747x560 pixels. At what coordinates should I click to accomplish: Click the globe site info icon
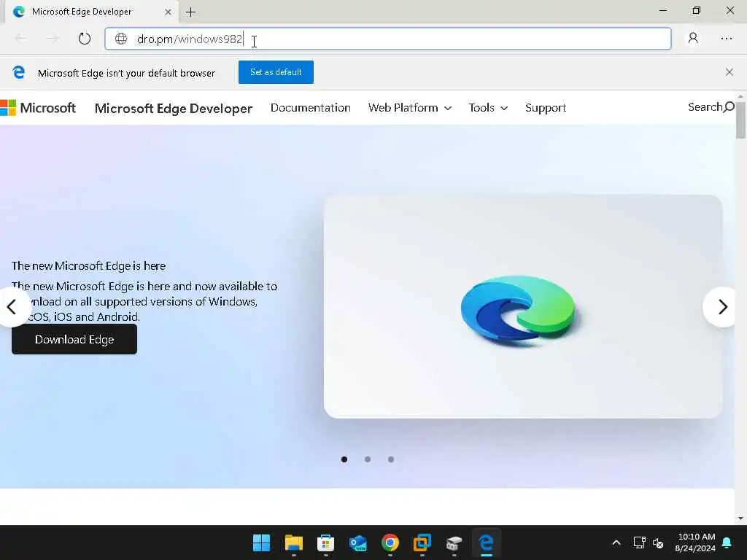(x=121, y=39)
